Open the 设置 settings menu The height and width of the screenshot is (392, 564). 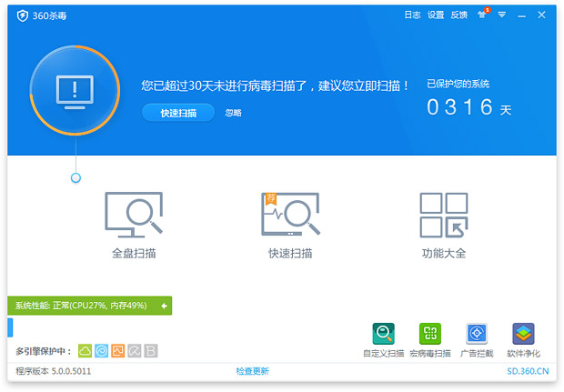click(436, 15)
